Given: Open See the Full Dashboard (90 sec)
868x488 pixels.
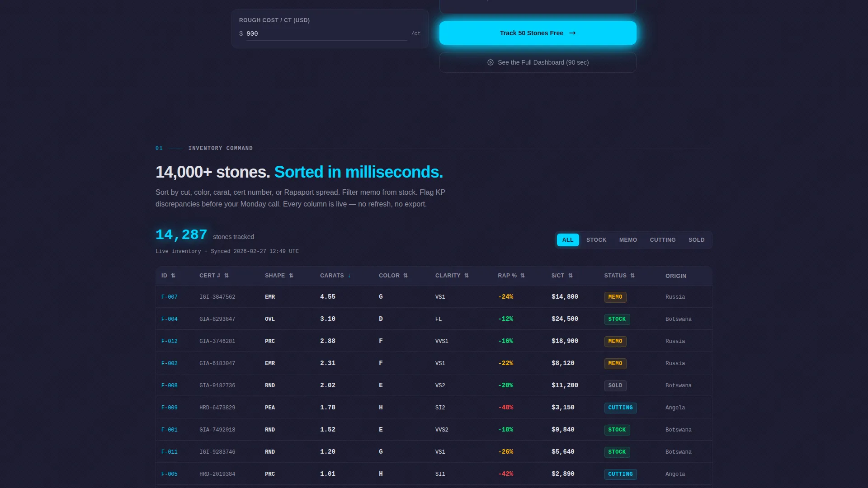Looking at the screenshot, I should click(x=538, y=62).
